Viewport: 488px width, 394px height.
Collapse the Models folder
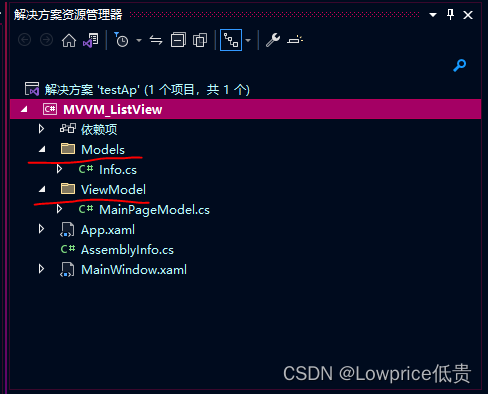[42, 150]
